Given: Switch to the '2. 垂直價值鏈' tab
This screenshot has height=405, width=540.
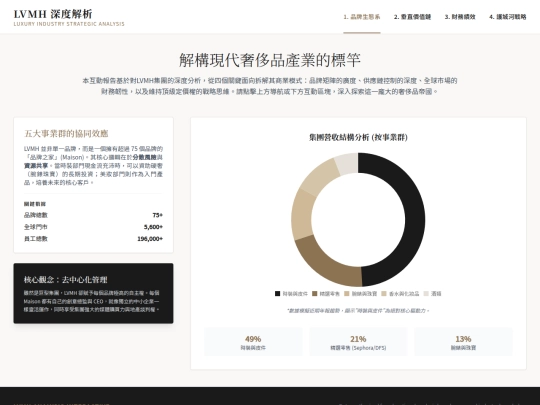Looking at the screenshot, I should 412,17.
